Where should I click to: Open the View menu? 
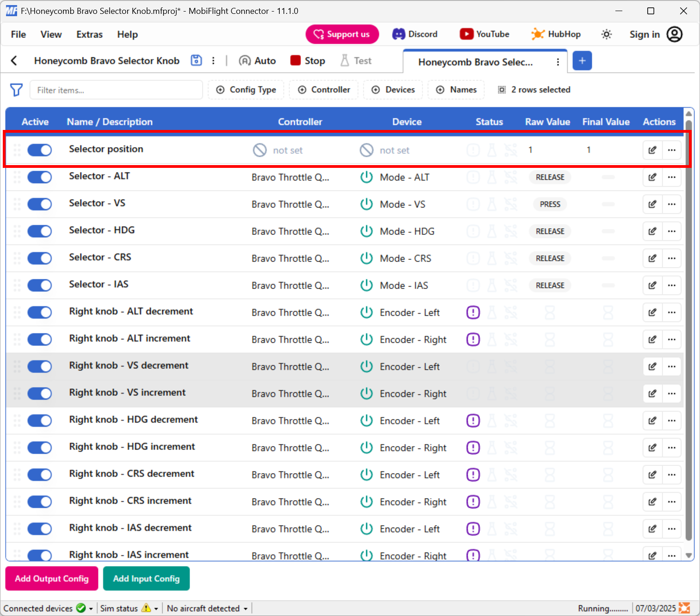(51, 34)
